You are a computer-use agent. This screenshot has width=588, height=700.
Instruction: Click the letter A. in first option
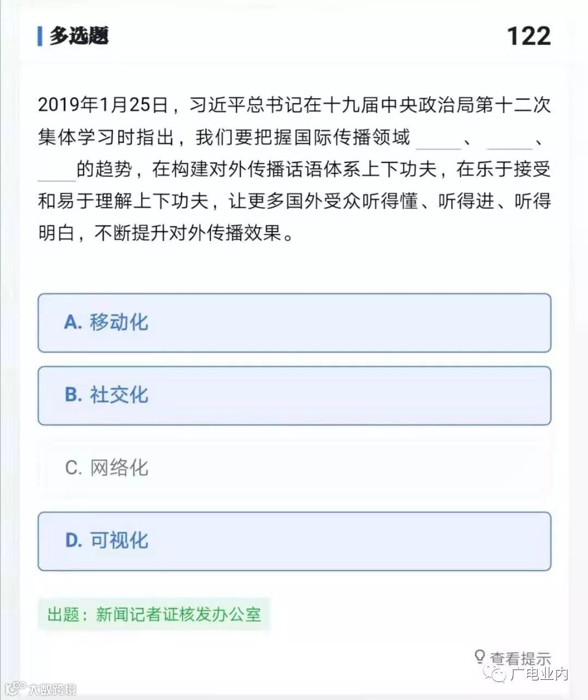pos(73,322)
